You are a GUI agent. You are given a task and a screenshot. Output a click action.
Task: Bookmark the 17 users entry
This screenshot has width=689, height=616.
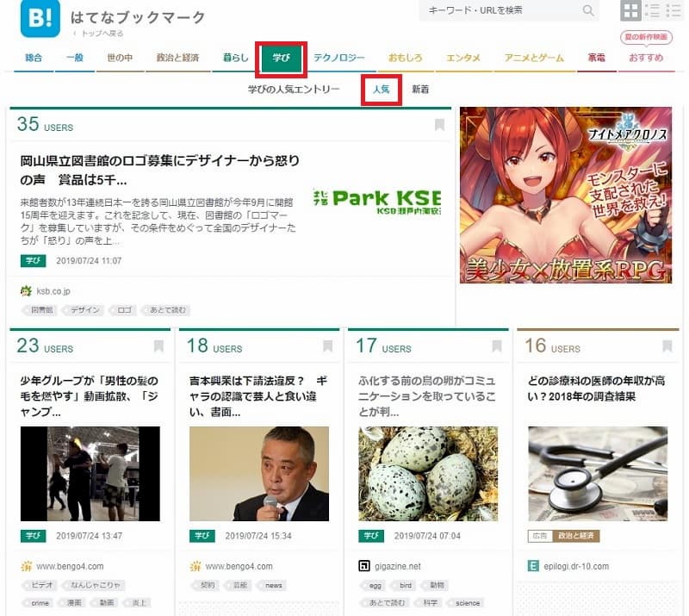coord(497,346)
